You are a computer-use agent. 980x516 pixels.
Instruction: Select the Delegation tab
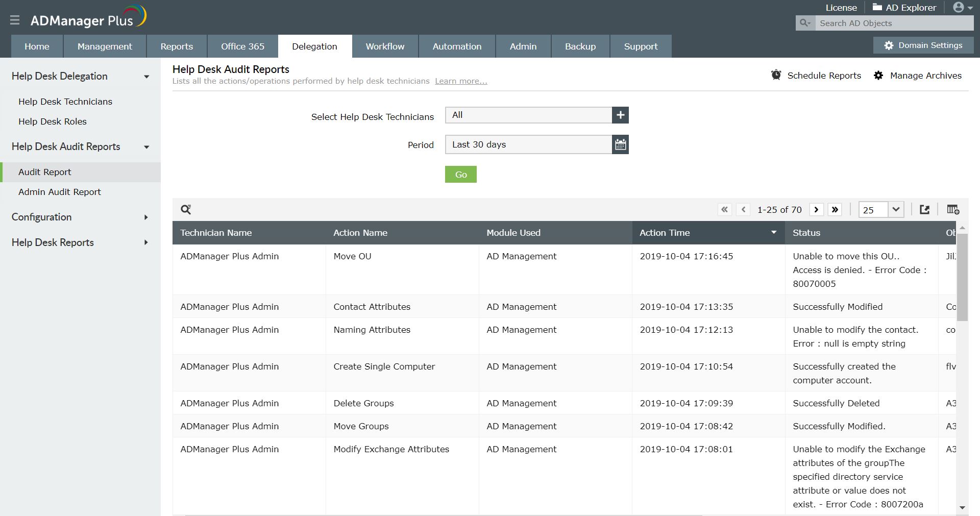[x=315, y=46]
